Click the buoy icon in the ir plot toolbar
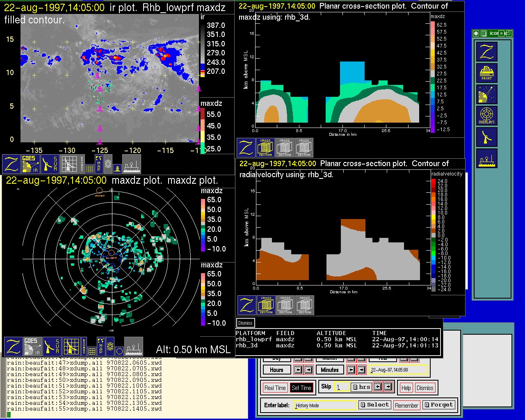This screenshot has height=420, width=525. pyautogui.click(x=117, y=168)
